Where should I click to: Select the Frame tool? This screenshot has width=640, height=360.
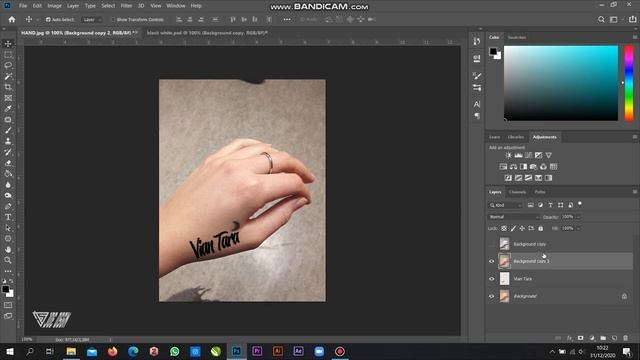[x=8, y=98]
